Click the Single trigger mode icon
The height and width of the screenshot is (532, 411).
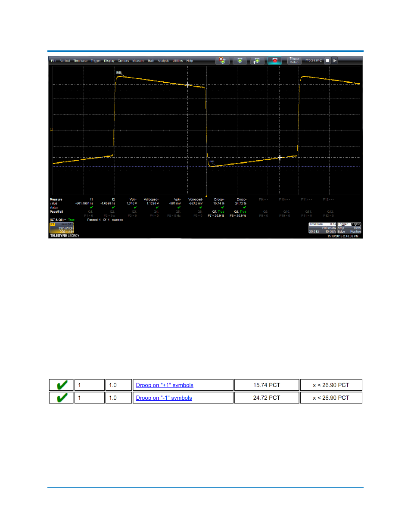coord(257,61)
